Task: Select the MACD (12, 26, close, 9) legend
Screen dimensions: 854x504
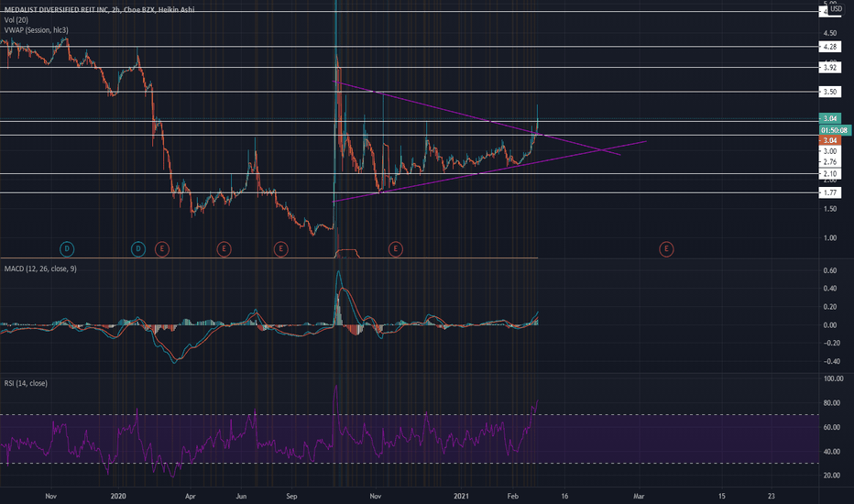Action: 40,268
